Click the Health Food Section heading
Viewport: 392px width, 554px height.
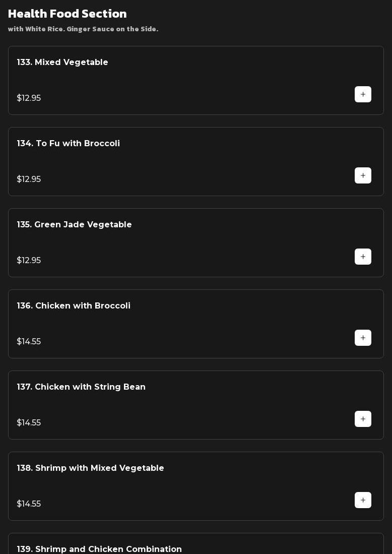(68, 14)
